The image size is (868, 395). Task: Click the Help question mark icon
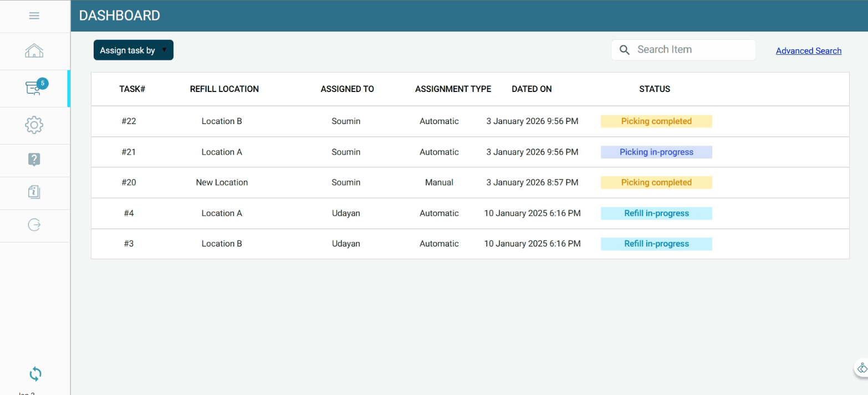(x=34, y=160)
